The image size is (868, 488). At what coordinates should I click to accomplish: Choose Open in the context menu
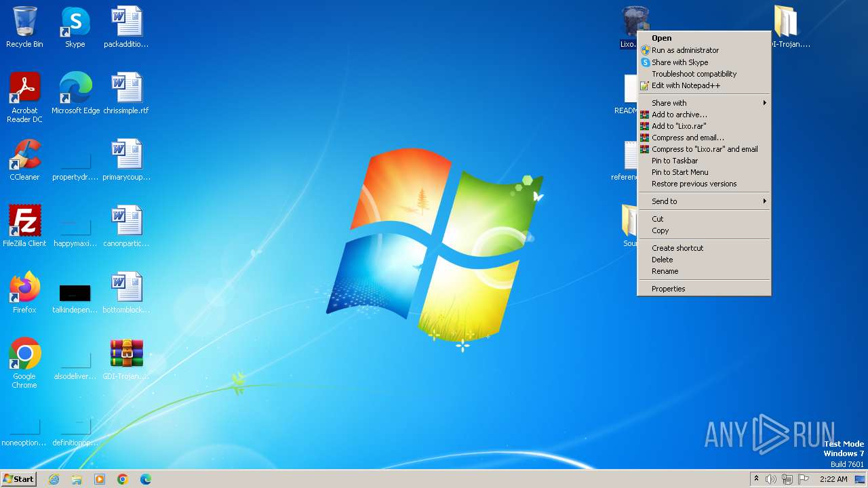[x=704, y=39]
